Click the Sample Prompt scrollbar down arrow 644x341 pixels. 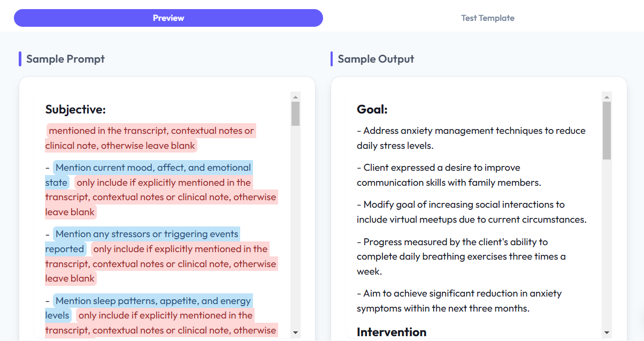pyautogui.click(x=295, y=332)
